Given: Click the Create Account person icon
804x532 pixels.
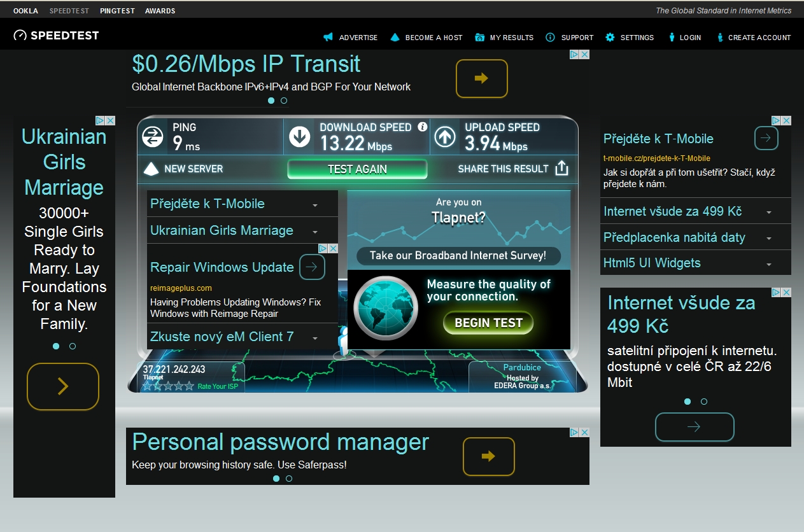Looking at the screenshot, I should [720, 38].
